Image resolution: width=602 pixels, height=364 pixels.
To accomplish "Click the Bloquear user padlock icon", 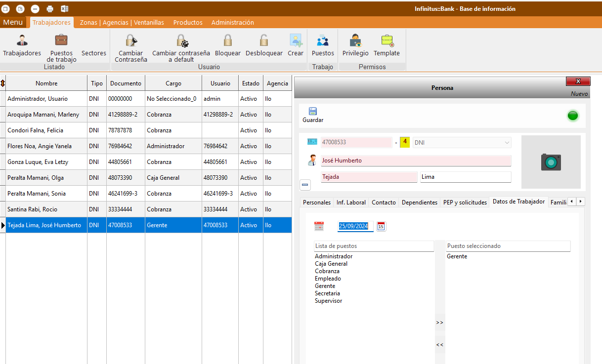I will click(x=227, y=40).
